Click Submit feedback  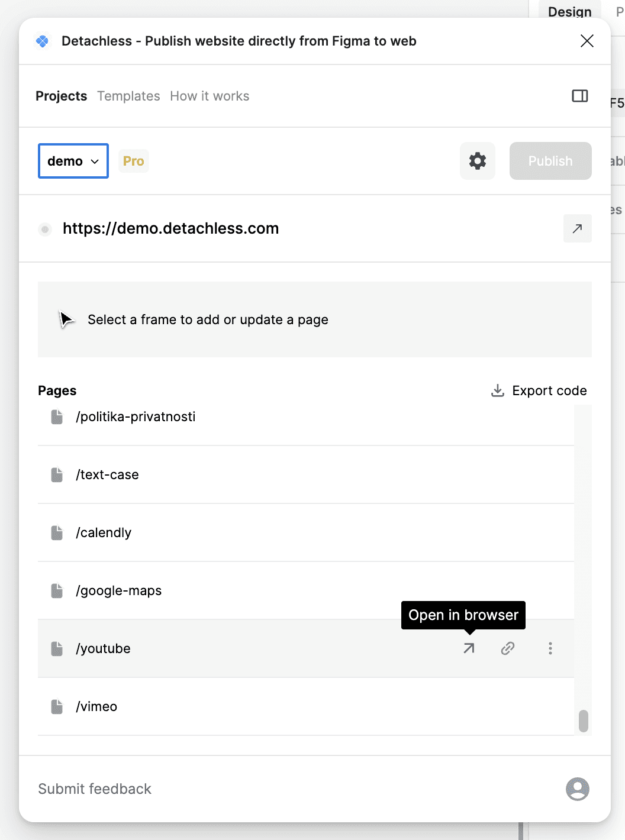[x=94, y=789]
